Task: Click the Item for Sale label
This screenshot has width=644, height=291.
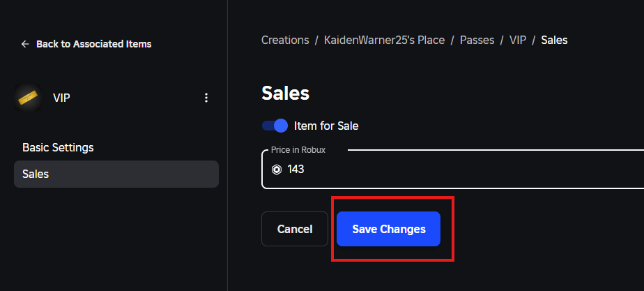Action: pyautogui.click(x=326, y=126)
